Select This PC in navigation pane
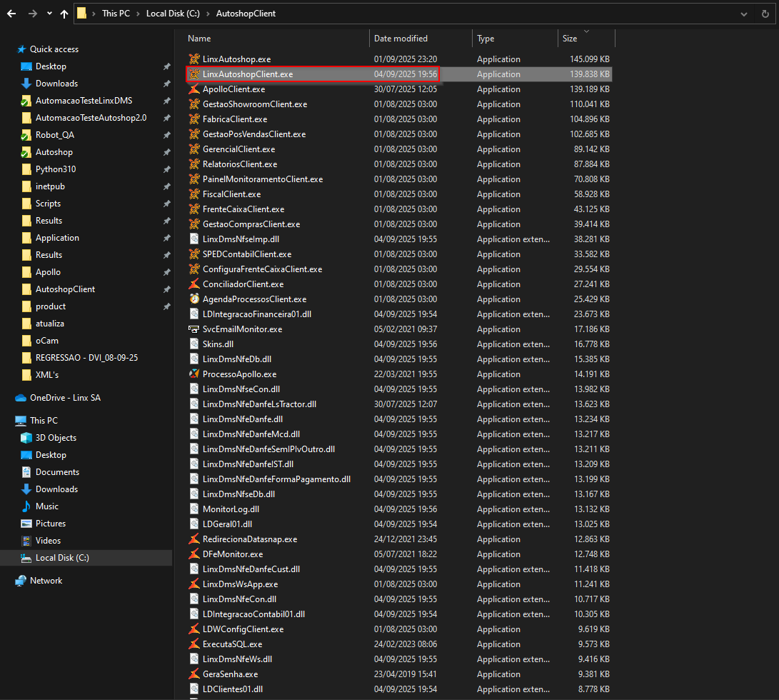779x700 pixels. tap(44, 421)
